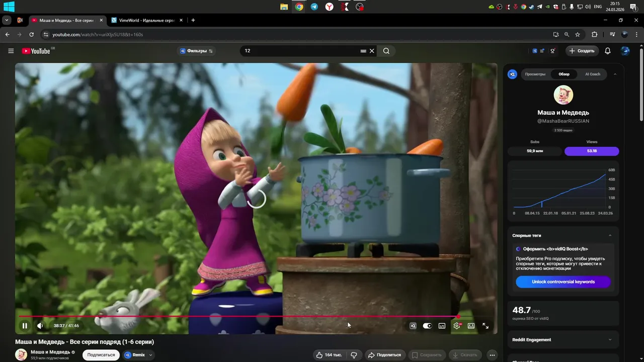Open File Explorer from the taskbar
Viewport: 644px width, 362px height.
pos(284,7)
